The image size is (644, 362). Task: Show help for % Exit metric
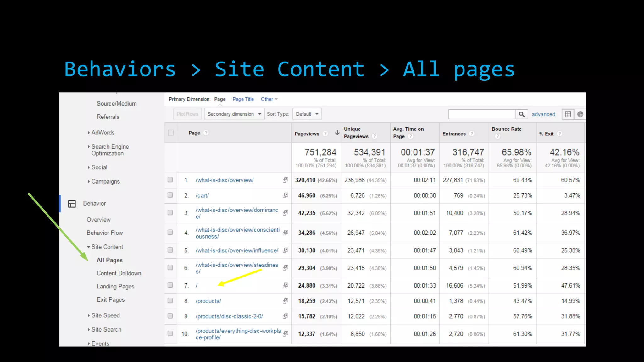tap(559, 134)
